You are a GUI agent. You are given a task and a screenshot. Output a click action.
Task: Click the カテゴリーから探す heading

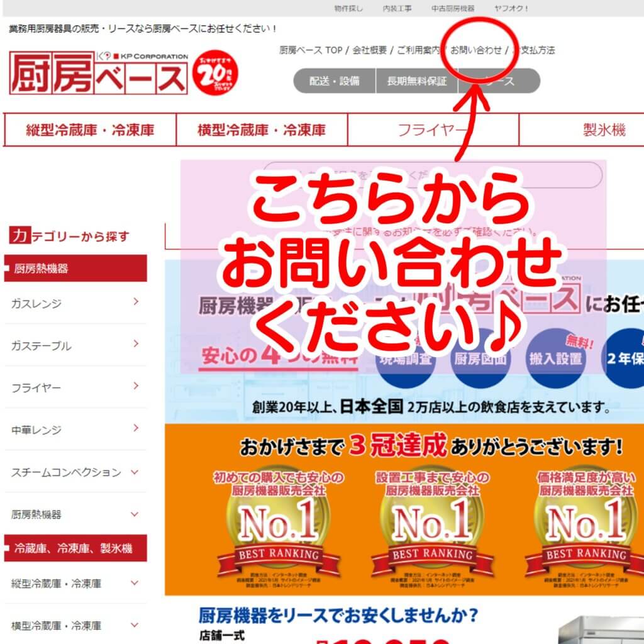pos(69,236)
